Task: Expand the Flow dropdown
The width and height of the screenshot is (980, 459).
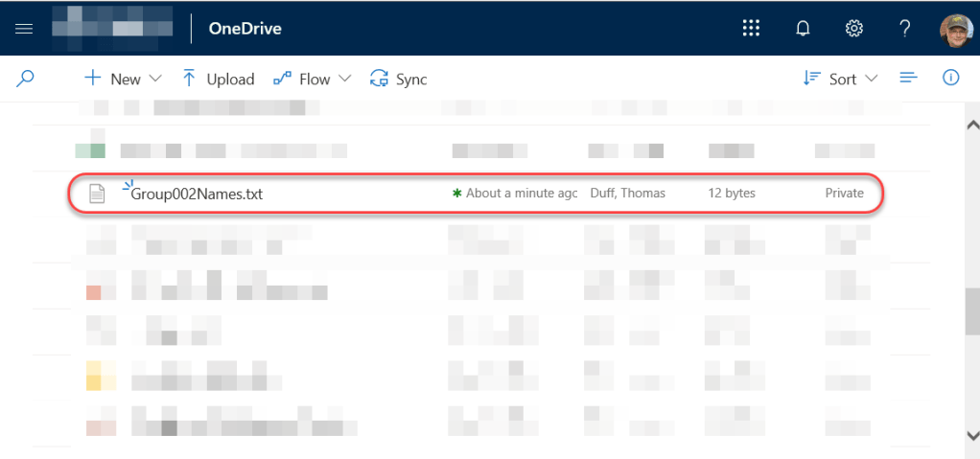Action: 312,79
